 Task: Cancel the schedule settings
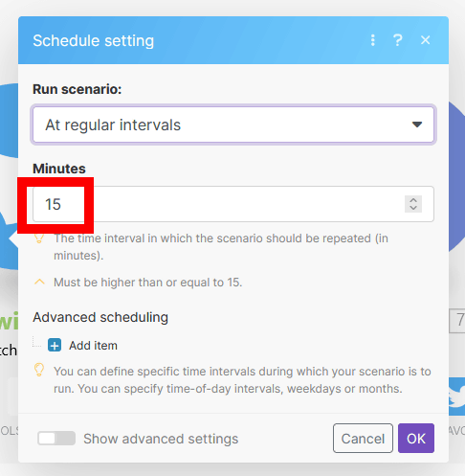363,439
